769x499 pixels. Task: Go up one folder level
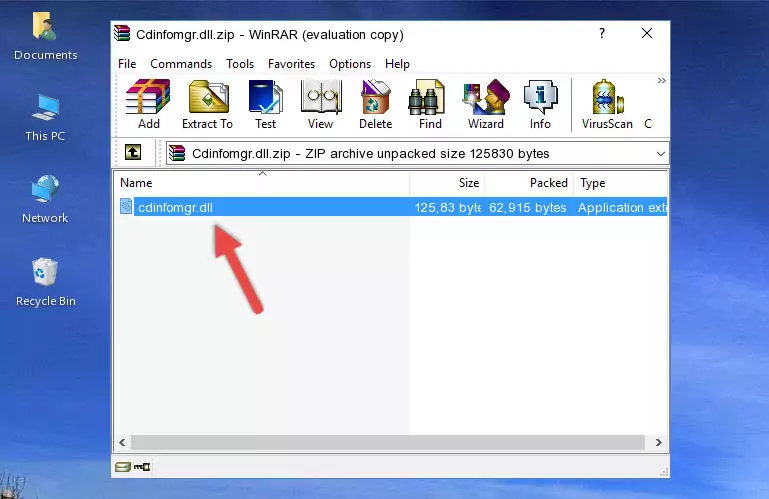click(x=133, y=152)
